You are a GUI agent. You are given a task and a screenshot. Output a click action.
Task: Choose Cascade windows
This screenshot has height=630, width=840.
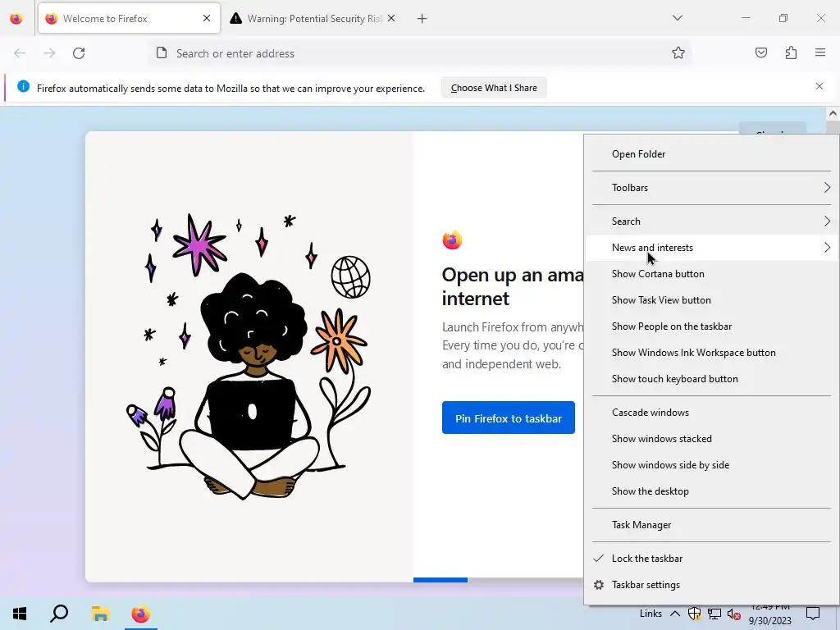[x=711, y=413]
